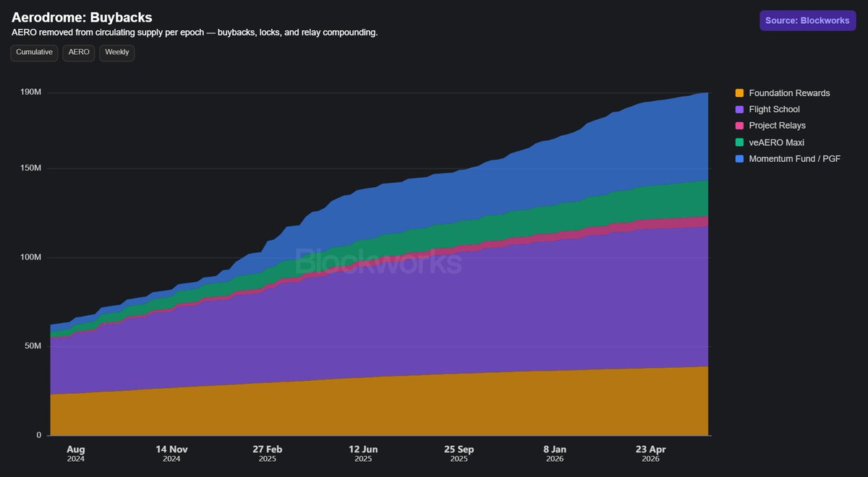
Task: Click the 150M y-axis label
Action: 30,168
